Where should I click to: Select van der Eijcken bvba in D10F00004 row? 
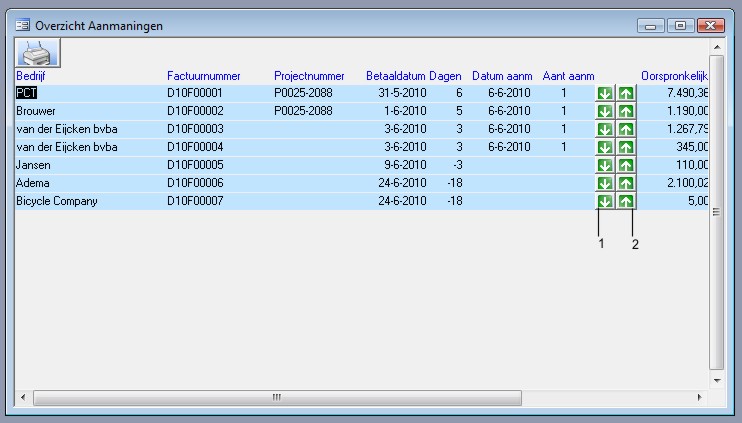point(67,147)
